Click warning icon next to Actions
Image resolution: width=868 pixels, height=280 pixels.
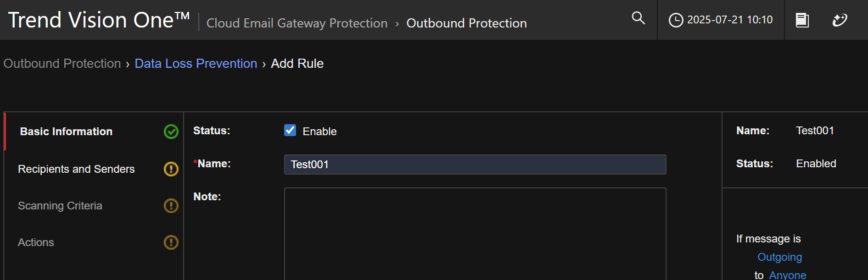(x=171, y=242)
